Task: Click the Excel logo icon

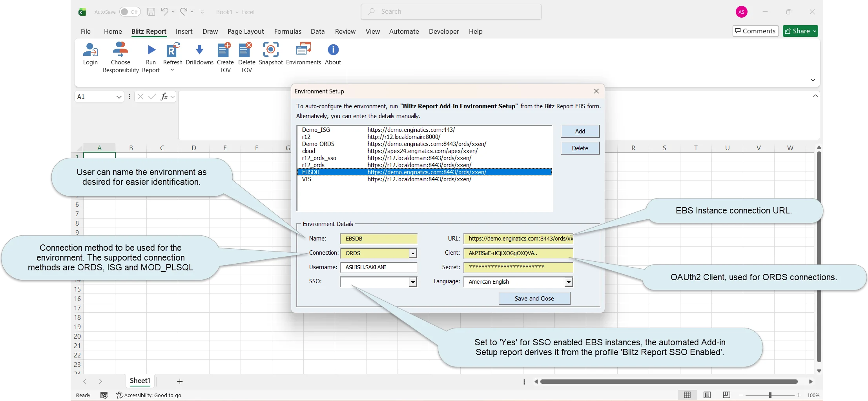Action: point(82,12)
